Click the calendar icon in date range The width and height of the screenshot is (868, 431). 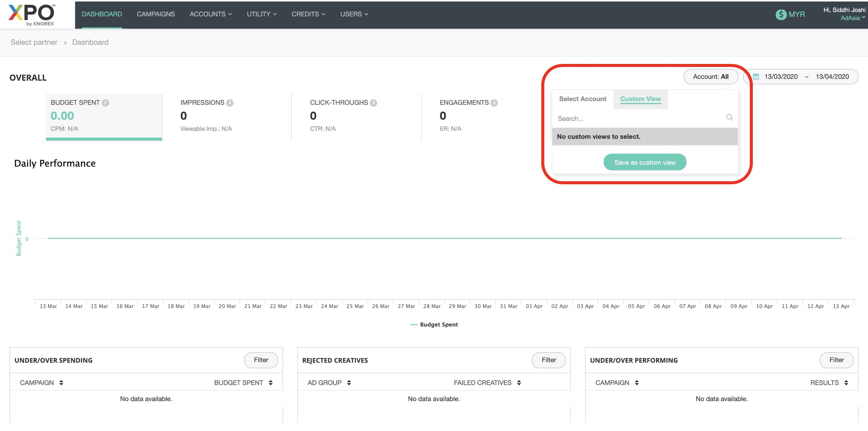coord(756,77)
